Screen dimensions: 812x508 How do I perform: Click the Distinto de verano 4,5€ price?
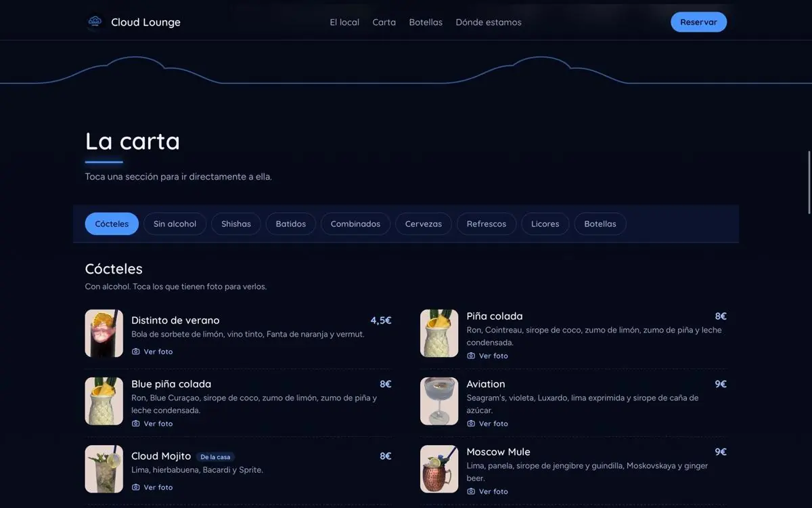coord(381,320)
